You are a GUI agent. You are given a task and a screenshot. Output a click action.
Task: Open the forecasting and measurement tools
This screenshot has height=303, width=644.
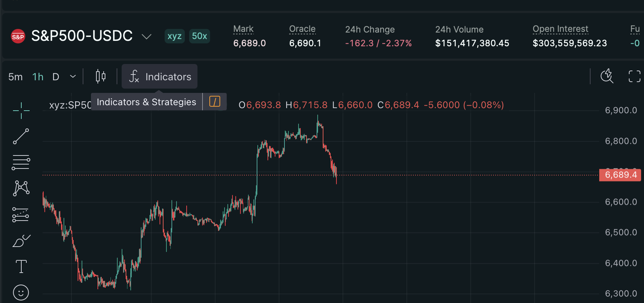[x=21, y=214]
